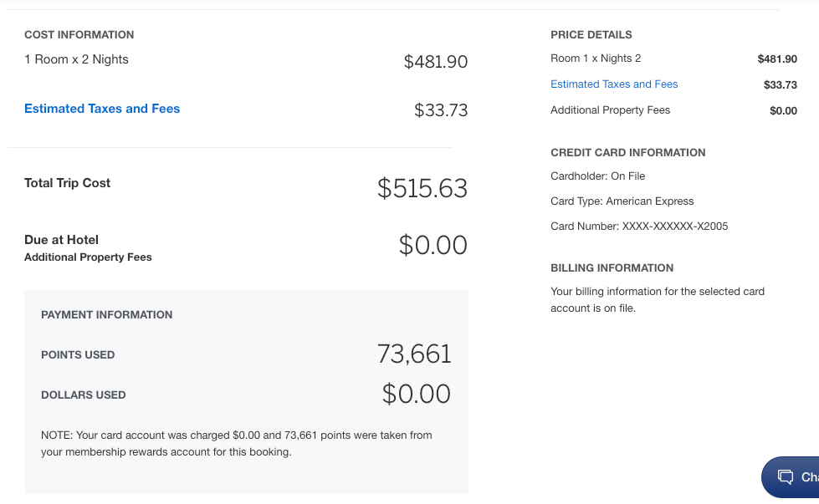Click the Points Used label

[x=78, y=355]
